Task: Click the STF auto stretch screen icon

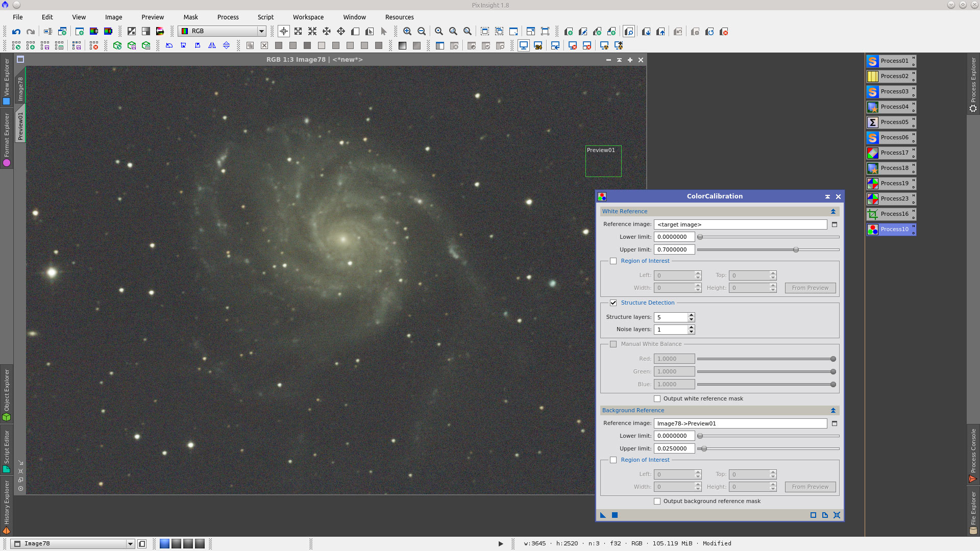Action: point(604,46)
